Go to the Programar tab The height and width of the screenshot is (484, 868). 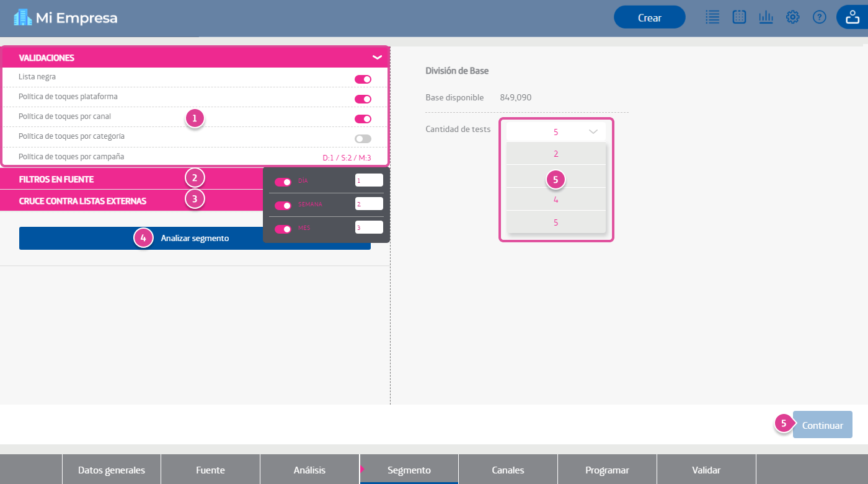point(607,470)
